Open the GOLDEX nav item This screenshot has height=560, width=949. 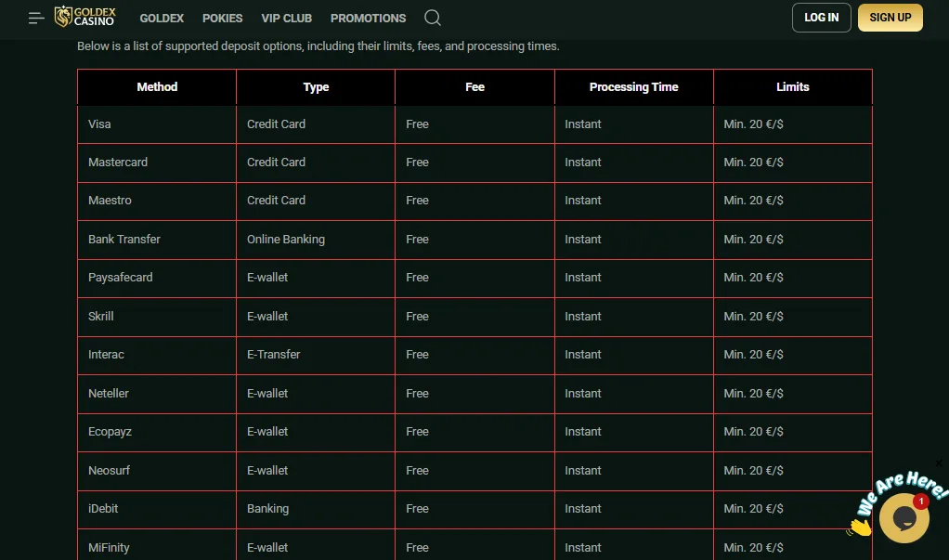pyautogui.click(x=162, y=19)
